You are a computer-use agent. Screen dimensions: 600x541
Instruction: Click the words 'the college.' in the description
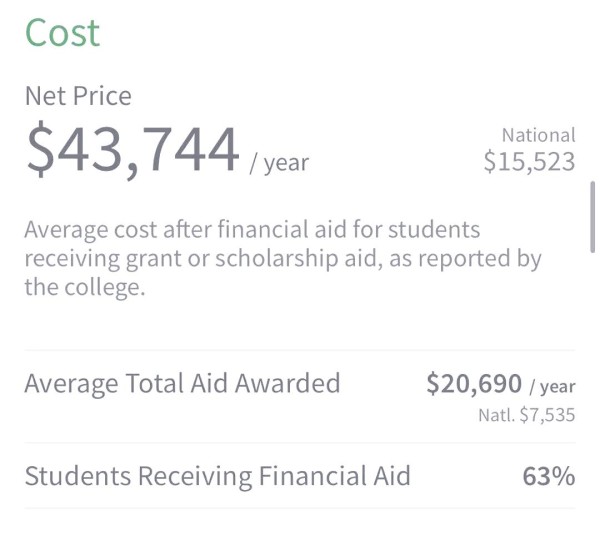[x=85, y=287]
